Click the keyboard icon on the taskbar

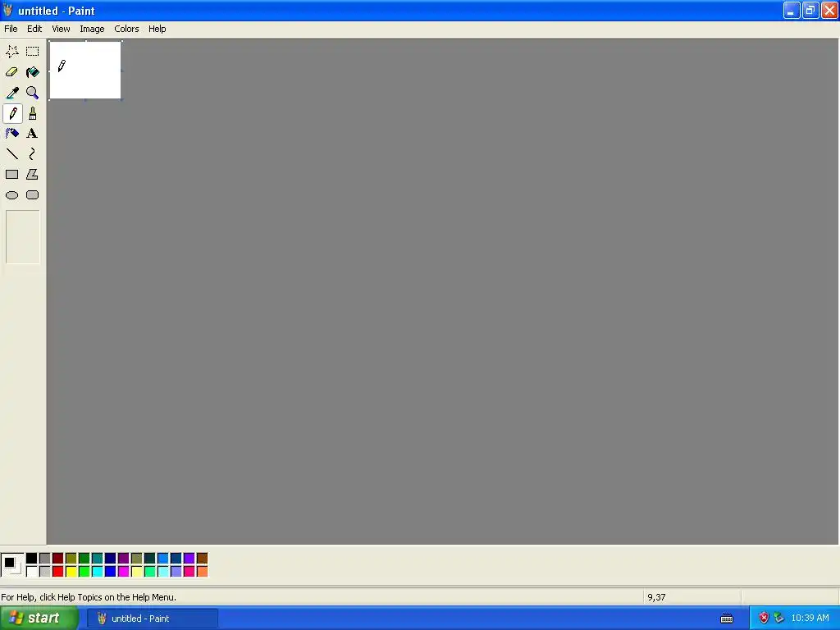727,619
